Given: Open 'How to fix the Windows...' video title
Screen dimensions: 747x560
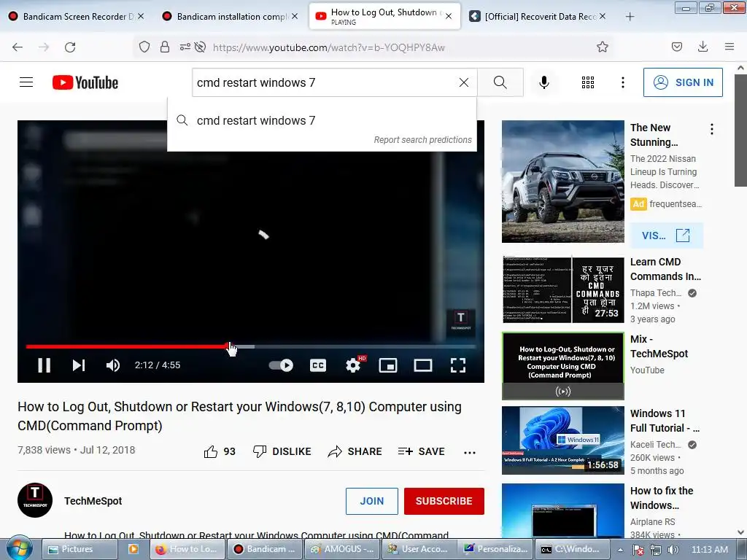Looking at the screenshot, I should click(662, 497).
